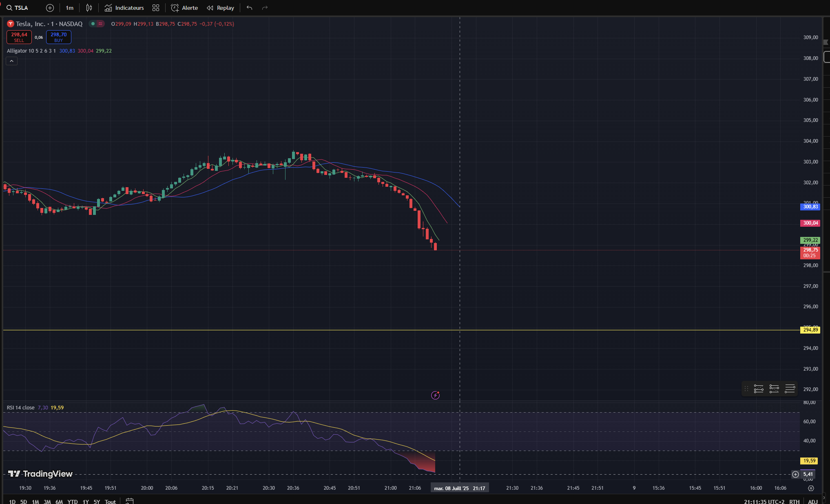
Task: Toggle ADJ dividend adjustment
Action: pyautogui.click(x=812, y=502)
